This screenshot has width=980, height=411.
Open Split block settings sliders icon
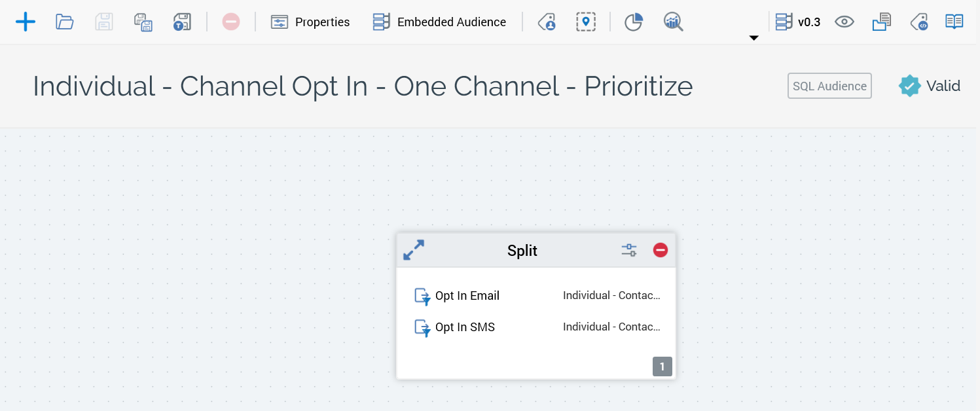[629, 250]
